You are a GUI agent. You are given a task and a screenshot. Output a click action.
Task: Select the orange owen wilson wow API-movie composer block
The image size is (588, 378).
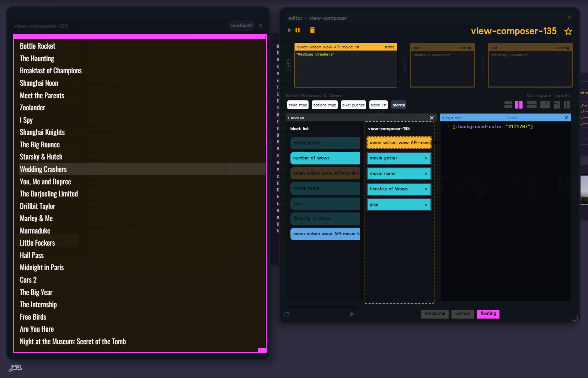[399, 143]
